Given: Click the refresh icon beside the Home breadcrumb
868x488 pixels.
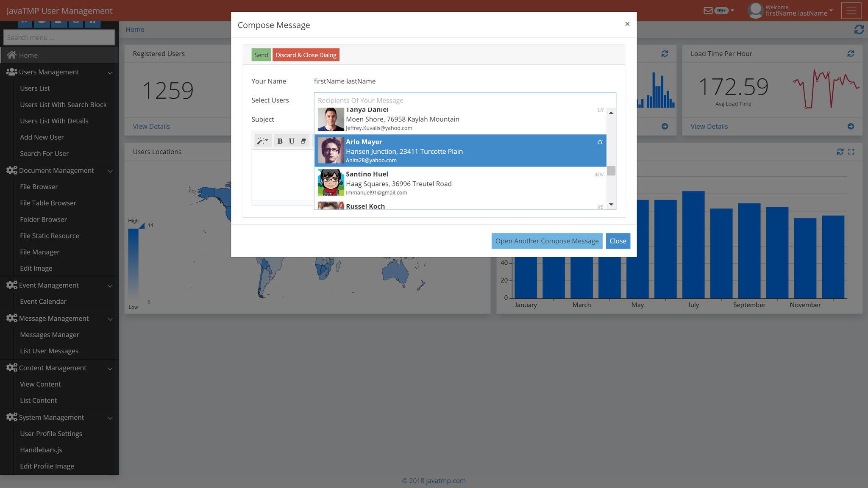Looking at the screenshot, I should tap(859, 30).
